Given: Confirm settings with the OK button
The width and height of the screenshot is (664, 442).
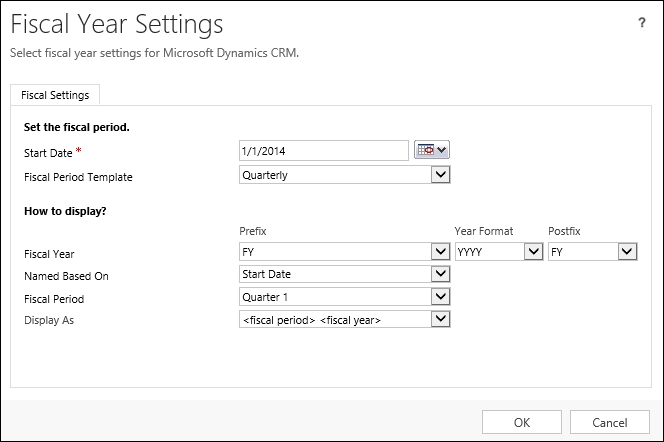Looking at the screenshot, I should click(x=522, y=422).
